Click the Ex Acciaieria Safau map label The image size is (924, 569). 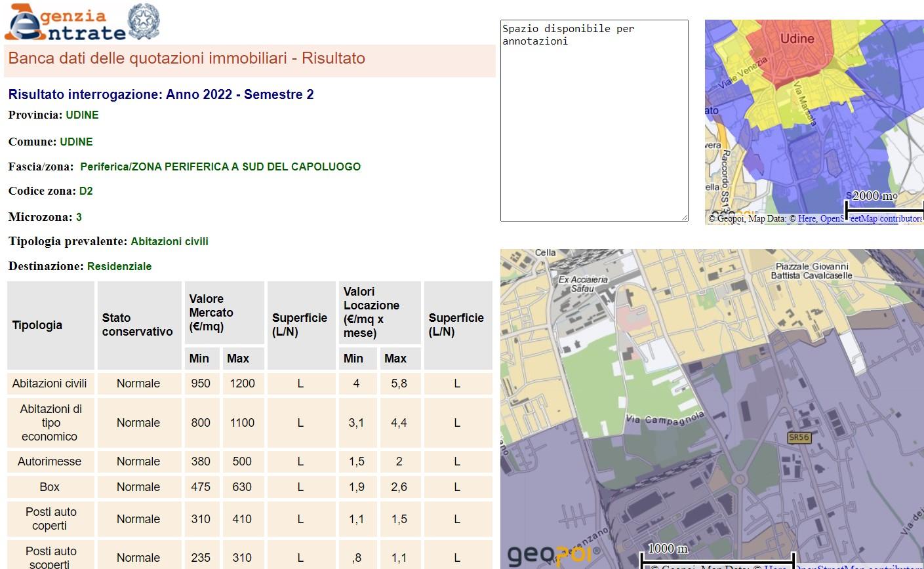582,284
